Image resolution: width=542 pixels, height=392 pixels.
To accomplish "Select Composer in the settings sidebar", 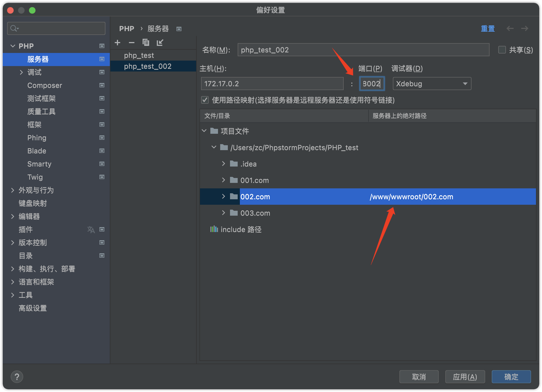I will coord(45,85).
